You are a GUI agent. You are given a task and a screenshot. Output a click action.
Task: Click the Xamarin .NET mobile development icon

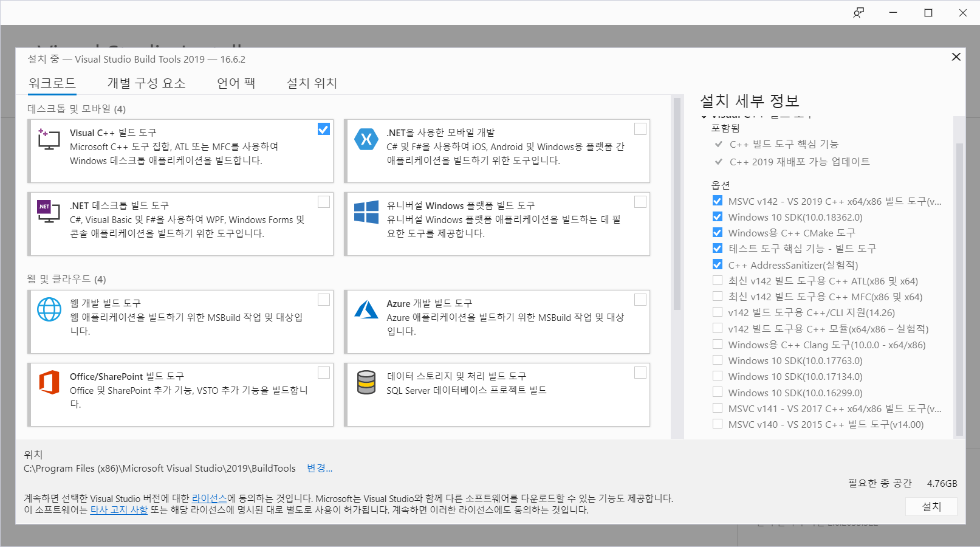point(366,139)
